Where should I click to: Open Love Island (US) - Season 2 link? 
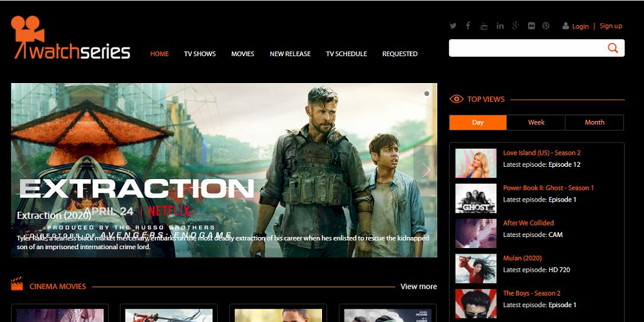tap(542, 153)
